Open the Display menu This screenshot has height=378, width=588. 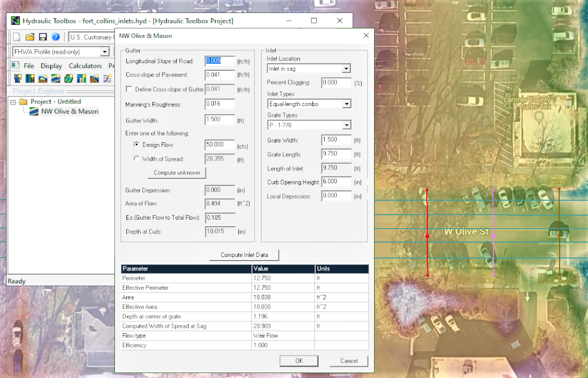[51, 66]
